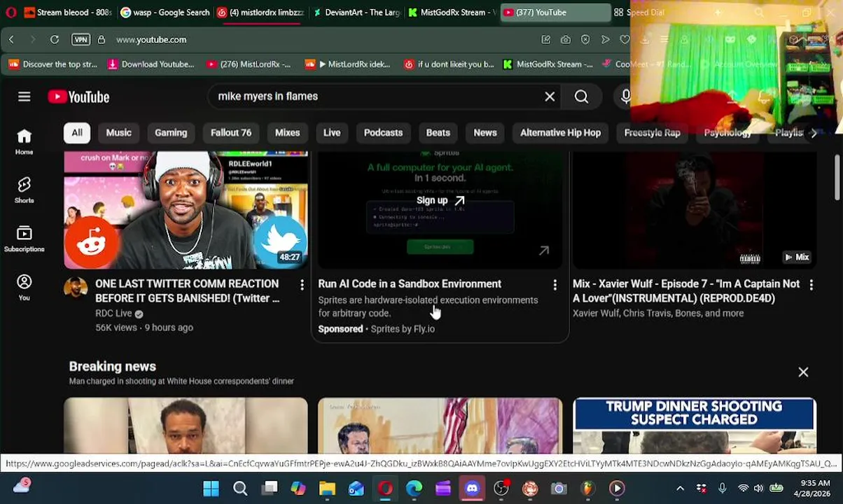Open ONE LAST TWITTER COMM REACTION video title
The height and width of the screenshot is (504, 843).
tap(187, 291)
